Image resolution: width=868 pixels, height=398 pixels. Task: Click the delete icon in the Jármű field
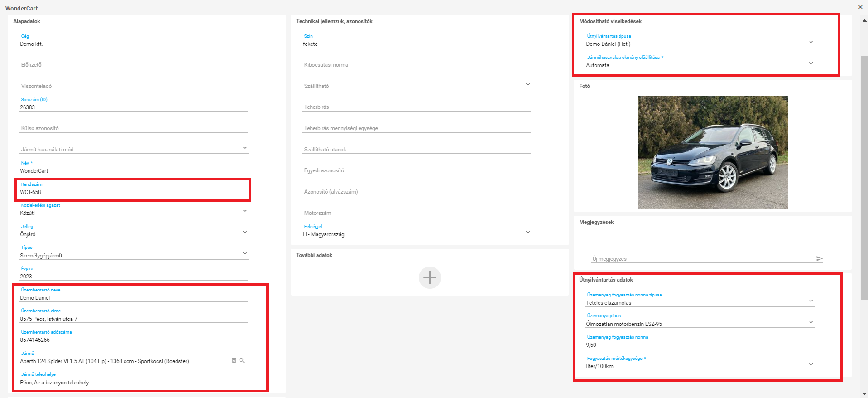click(x=234, y=361)
